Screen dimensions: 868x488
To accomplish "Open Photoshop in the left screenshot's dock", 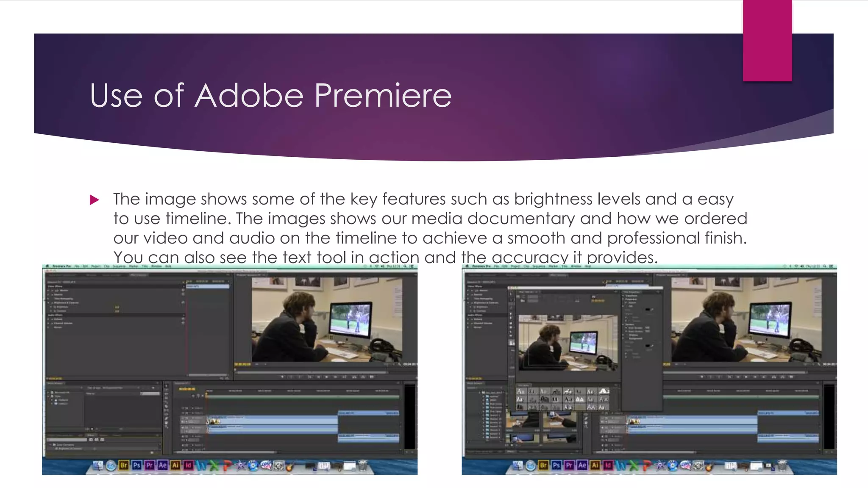I will [137, 466].
